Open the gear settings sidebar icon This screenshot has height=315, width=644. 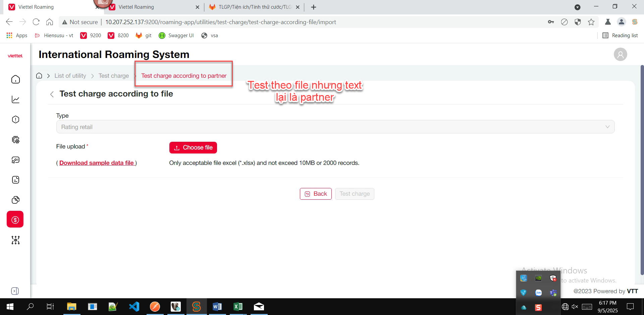15,140
